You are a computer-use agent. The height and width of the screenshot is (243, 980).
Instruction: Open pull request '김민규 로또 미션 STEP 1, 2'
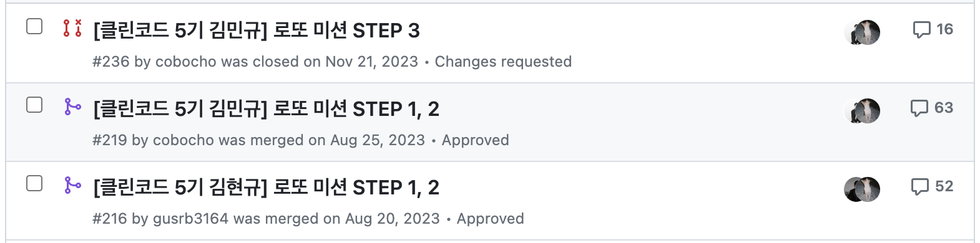267,109
